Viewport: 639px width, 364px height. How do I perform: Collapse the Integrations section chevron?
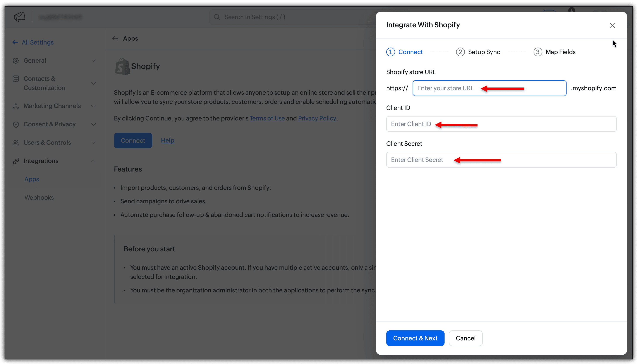pos(93,161)
